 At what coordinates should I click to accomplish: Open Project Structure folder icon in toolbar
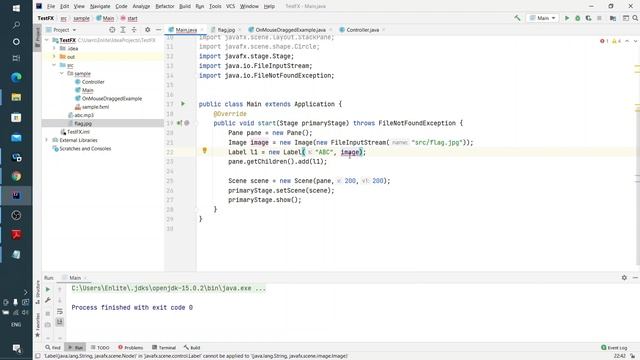[x=613, y=18]
